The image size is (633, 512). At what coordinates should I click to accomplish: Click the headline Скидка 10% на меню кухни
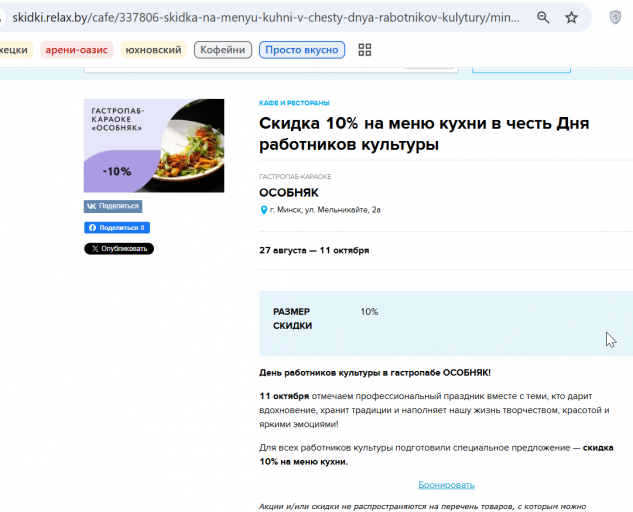pos(424,134)
